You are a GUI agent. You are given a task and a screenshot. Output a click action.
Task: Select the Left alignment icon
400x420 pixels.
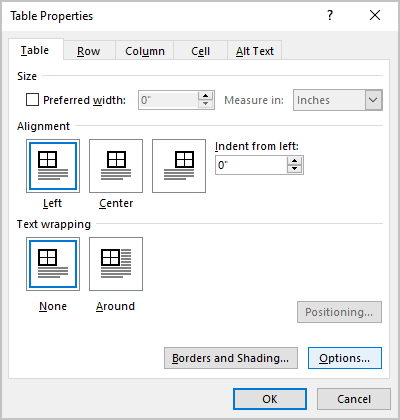pos(53,166)
